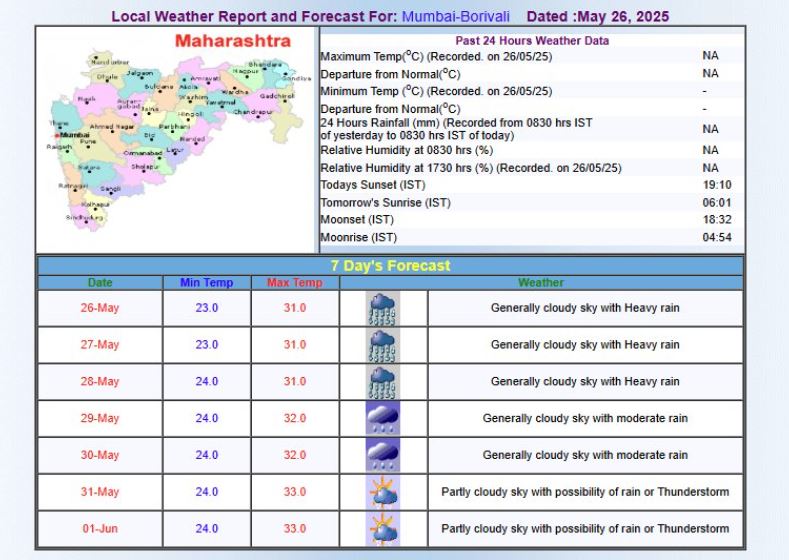The width and height of the screenshot is (789, 560).
Task: Click the Tomorrow's Sunrise value 06:01
Action: [x=717, y=203]
